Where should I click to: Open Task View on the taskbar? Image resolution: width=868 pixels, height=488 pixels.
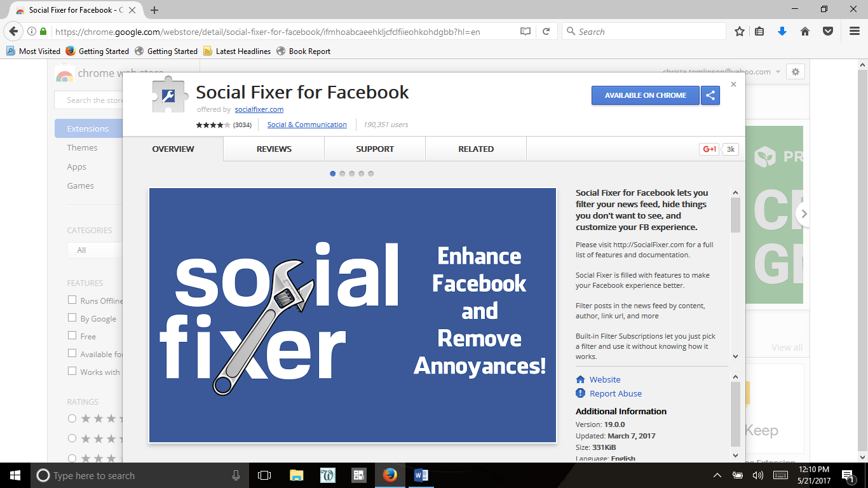click(264, 475)
